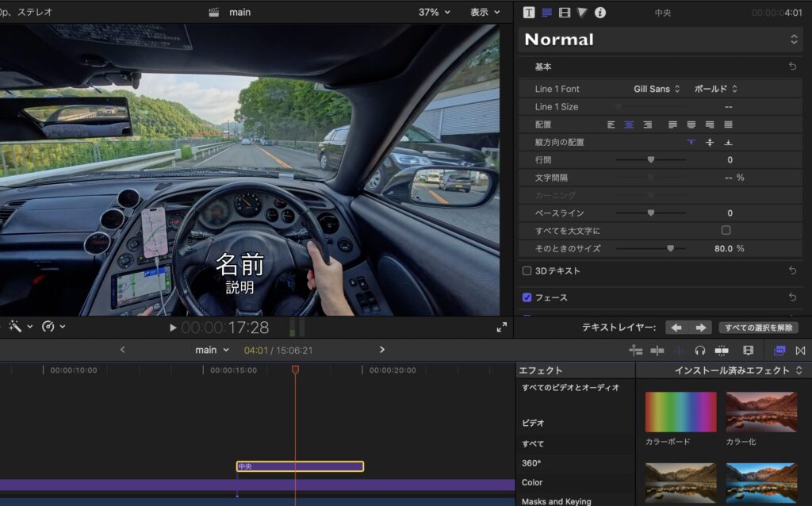Viewport: 812px width, 506px height.
Task: Expand the 表示 view options dropdown
Action: 485,12
